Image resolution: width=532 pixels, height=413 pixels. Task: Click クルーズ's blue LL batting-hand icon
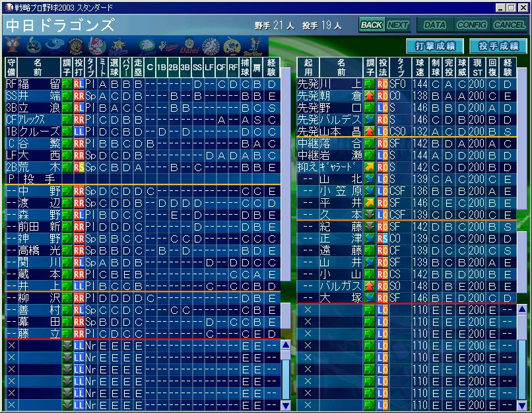click(79, 132)
